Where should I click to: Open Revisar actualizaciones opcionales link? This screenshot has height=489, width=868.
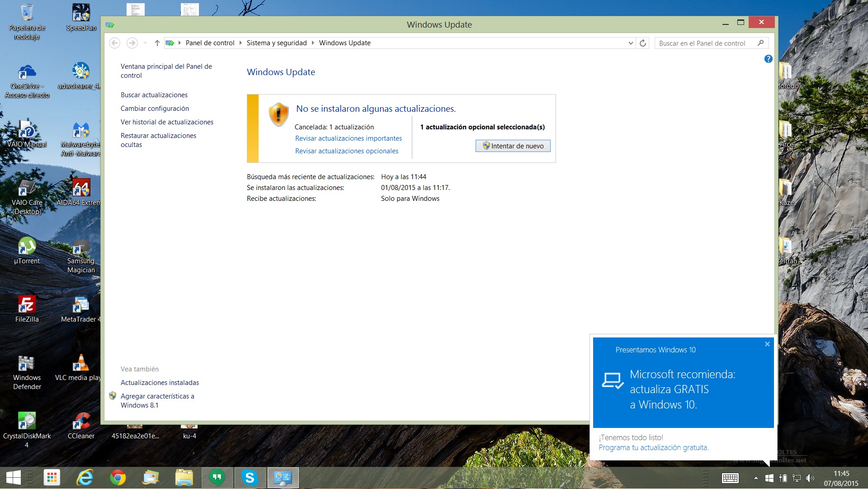point(346,151)
